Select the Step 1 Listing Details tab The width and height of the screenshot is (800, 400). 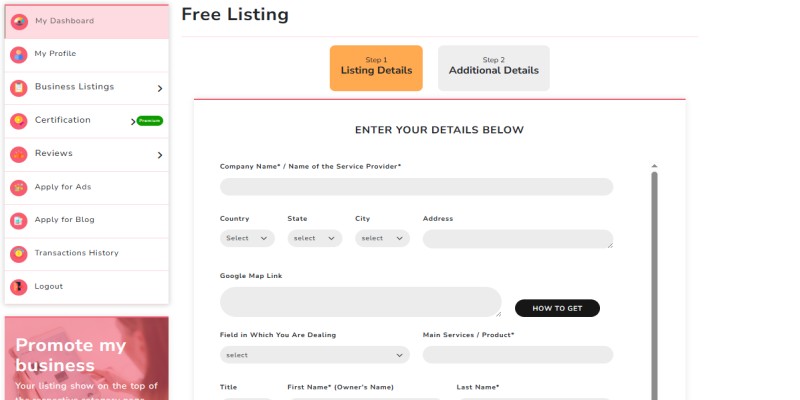pos(376,68)
